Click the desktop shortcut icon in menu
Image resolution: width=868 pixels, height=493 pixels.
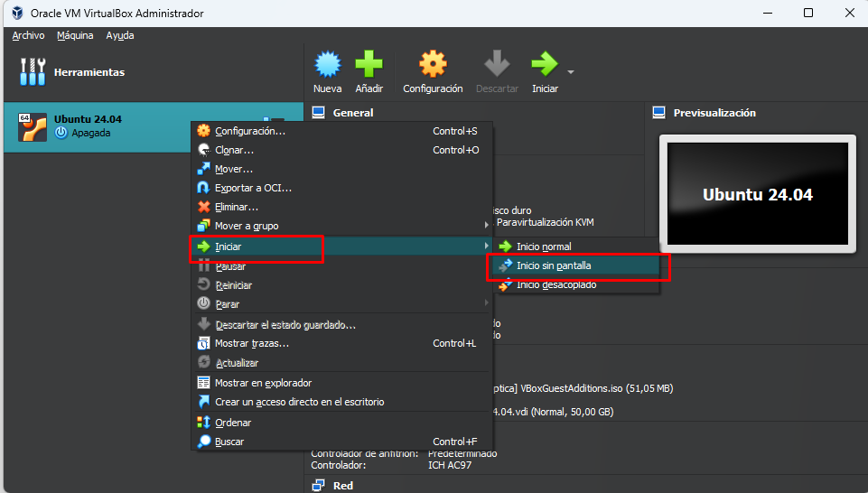pos(204,402)
